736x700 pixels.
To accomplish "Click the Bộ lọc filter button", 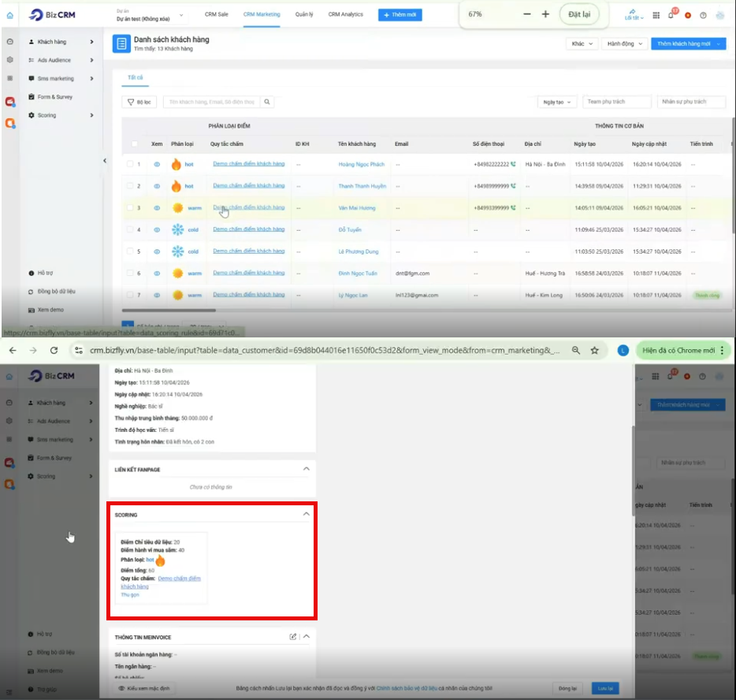I will (x=139, y=102).
